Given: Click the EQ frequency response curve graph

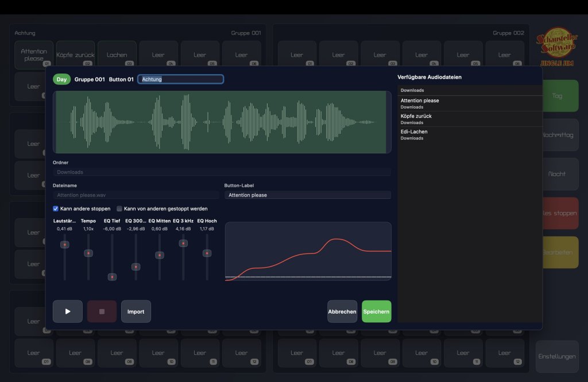Looking at the screenshot, I should 308,251.
